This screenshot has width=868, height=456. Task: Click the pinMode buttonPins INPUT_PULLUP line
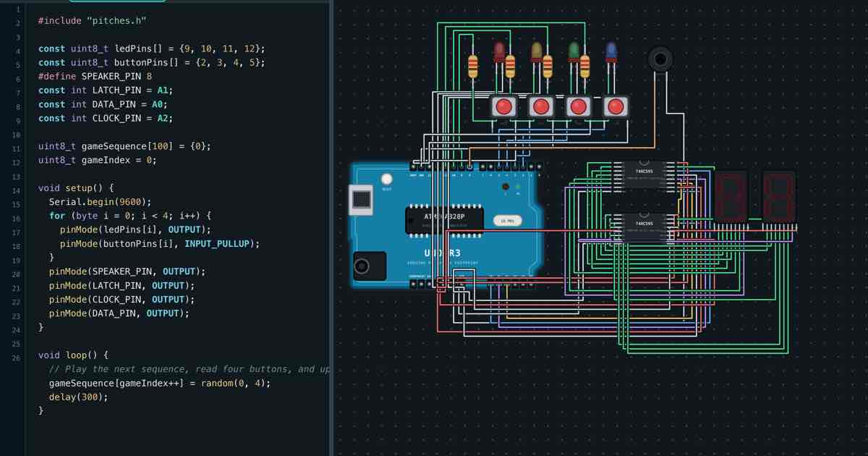tap(160, 244)
